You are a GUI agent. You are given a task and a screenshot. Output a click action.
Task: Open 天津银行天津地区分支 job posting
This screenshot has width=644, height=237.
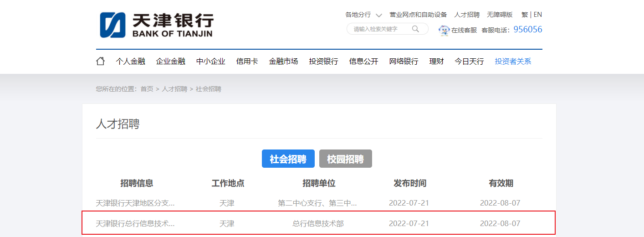point(135,203)
